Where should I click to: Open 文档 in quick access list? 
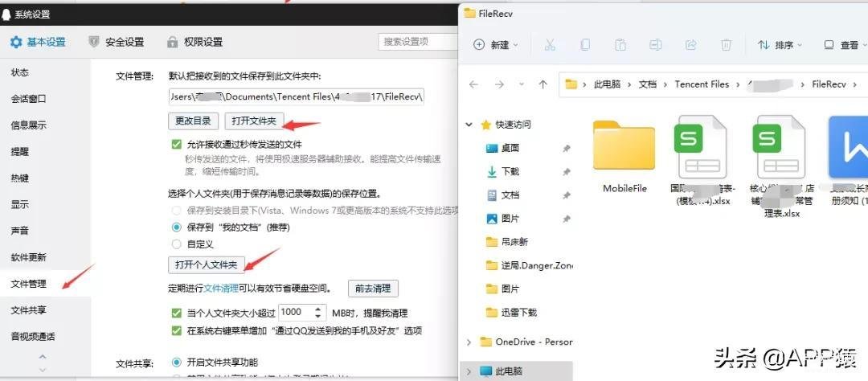502,195
